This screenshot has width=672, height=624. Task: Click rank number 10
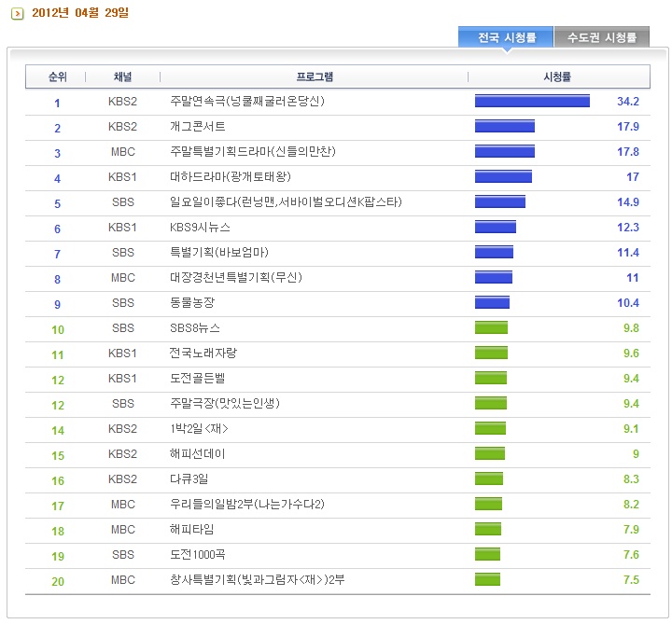tap(58, 330)
